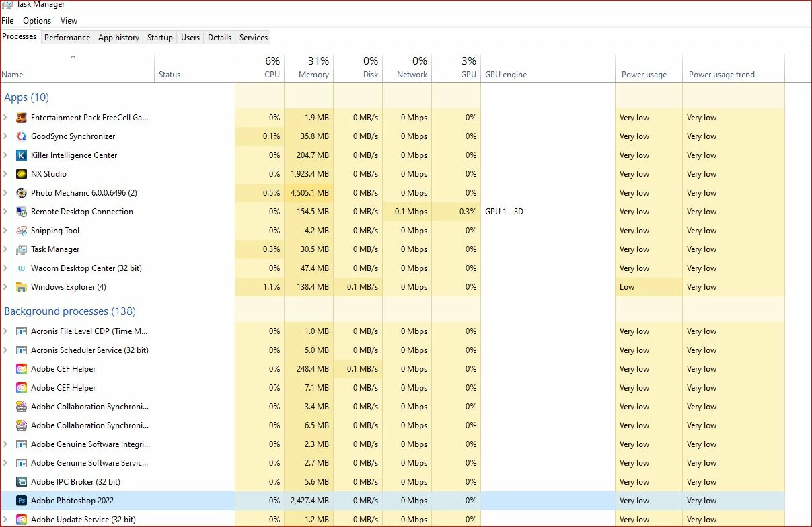The height and width of the screenshot is (527, 812).
Task: Click the Adobe Genuine Software Service icon
Action: [x=21, y=463]
